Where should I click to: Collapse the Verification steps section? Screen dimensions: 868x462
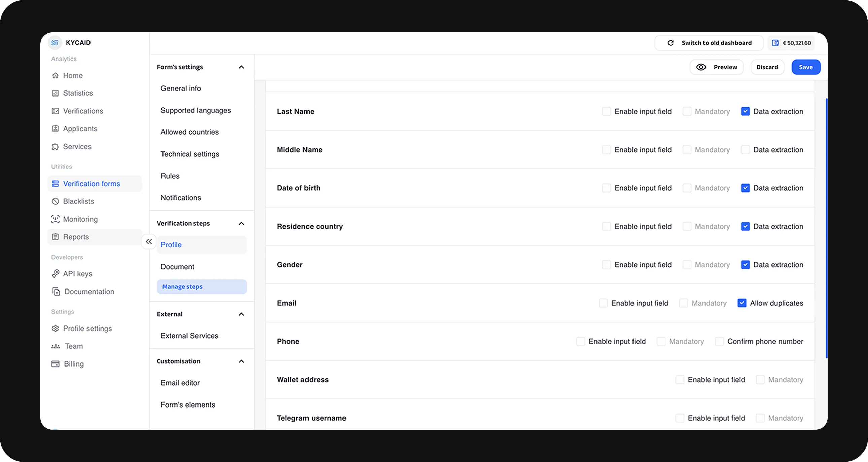point(242,223)
